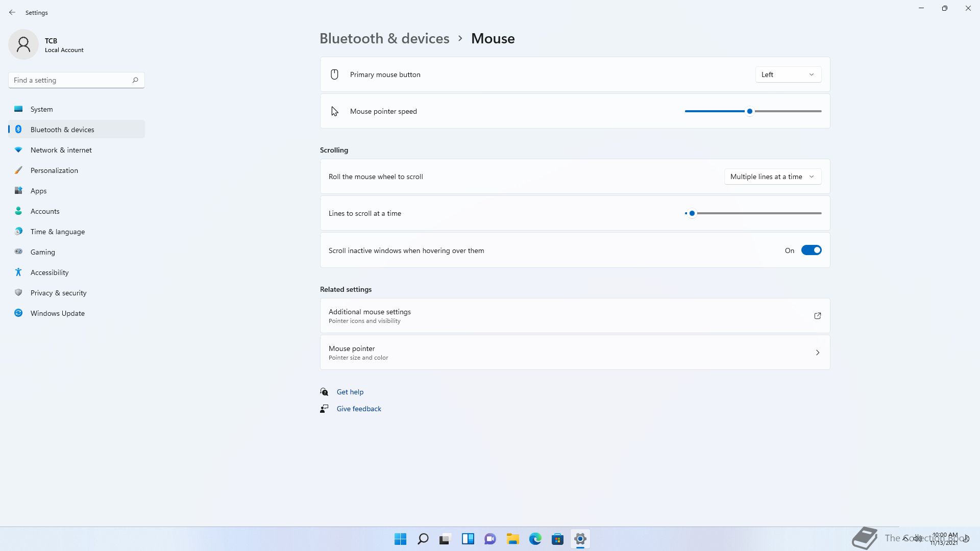Screen dimensions: 980x551
Task: Click the back arrow in Settings
Action: pos(12,12)
